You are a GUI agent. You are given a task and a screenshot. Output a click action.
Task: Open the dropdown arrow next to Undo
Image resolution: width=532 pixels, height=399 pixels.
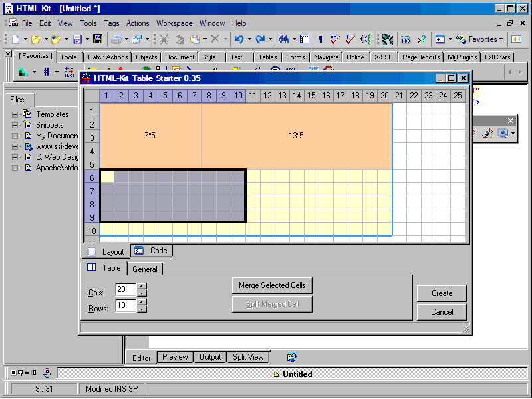tap(250, 39)
